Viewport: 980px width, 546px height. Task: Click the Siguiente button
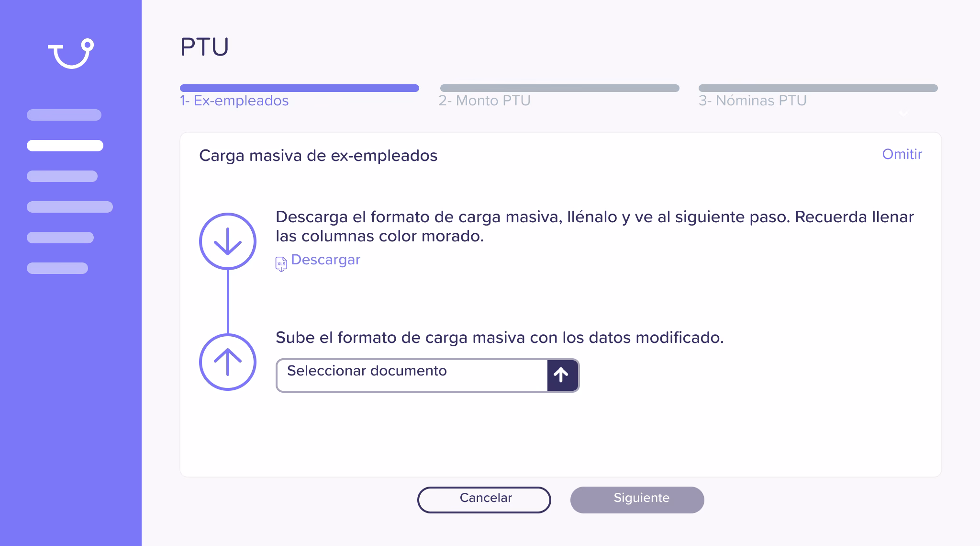tap(637, 500)
